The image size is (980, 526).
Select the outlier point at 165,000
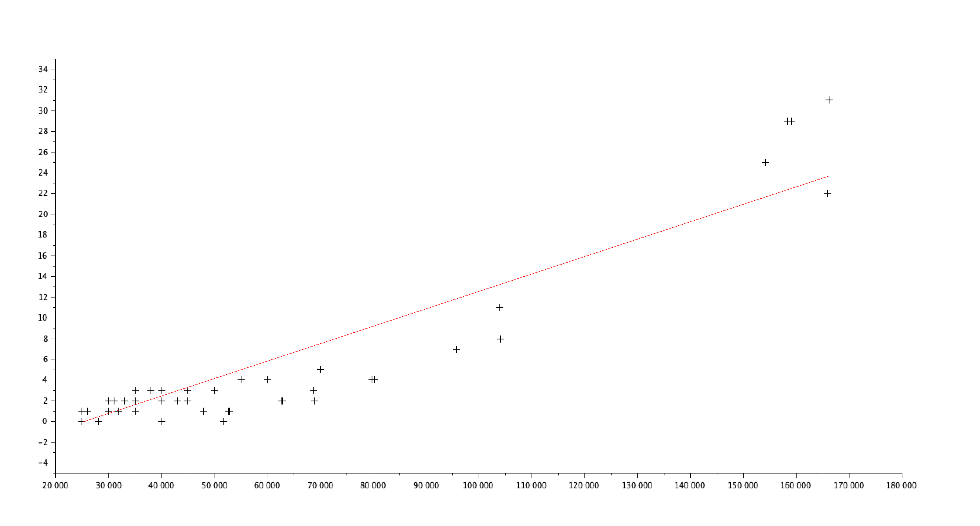click(829, 100)
